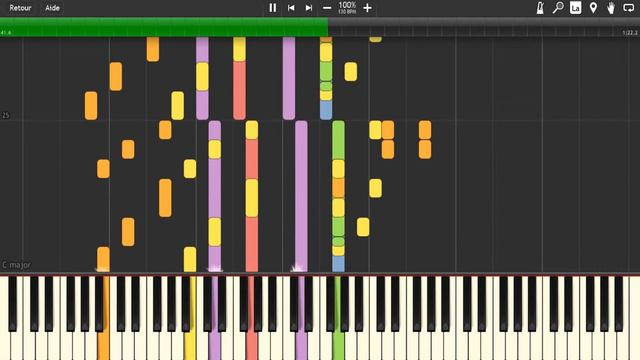Seek within the green song progress bar
The image size is (640, 360).
click(x=164, y=27)
